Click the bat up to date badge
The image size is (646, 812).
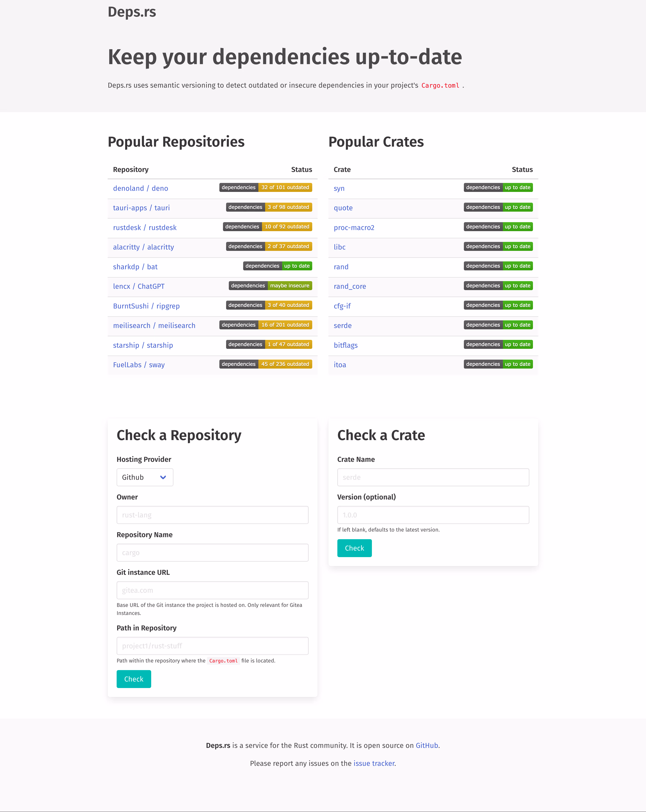click(277, 266)
